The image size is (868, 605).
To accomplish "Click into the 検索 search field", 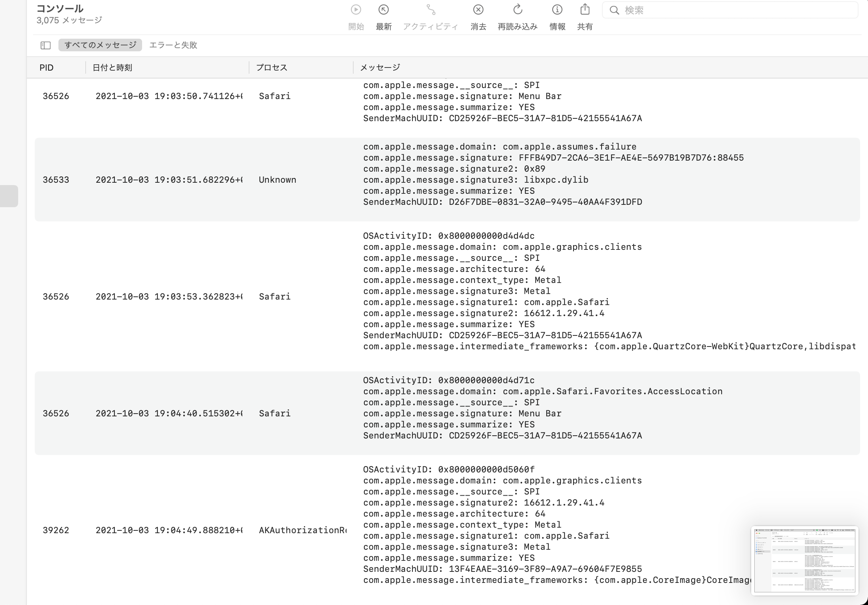I will (x=734, y=10).
